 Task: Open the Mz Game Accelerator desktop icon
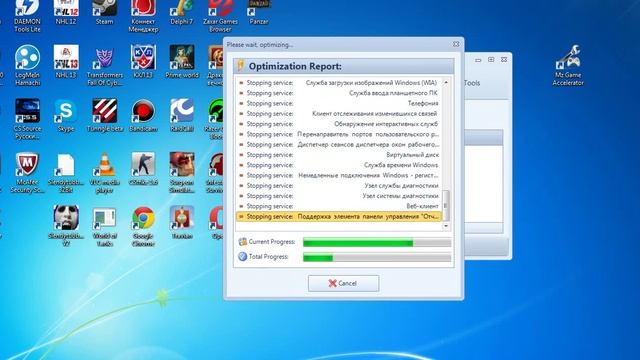568,65
